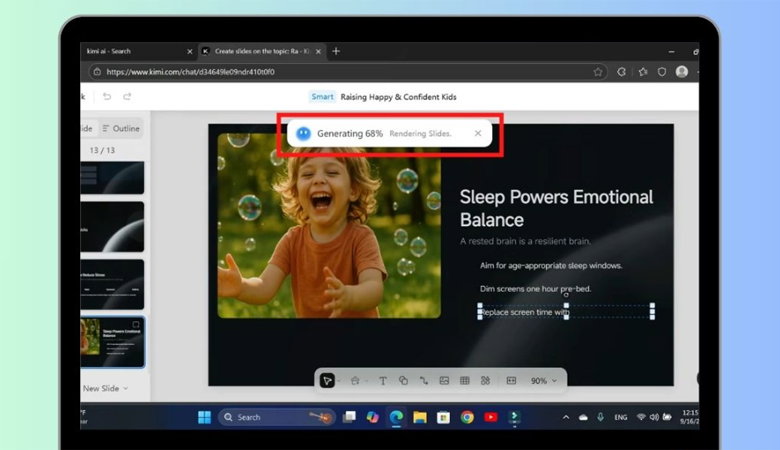The width and height of the screenshot is (780, 450).
Task: Select the laughing child photo on slide
Action: tap(329, 225)
